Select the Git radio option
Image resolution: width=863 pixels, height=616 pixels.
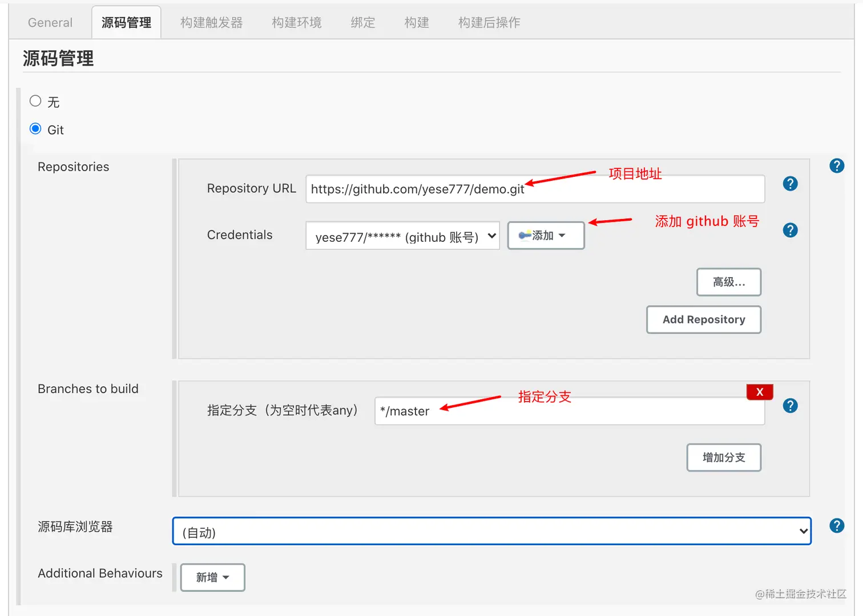[x=35, y=129]
